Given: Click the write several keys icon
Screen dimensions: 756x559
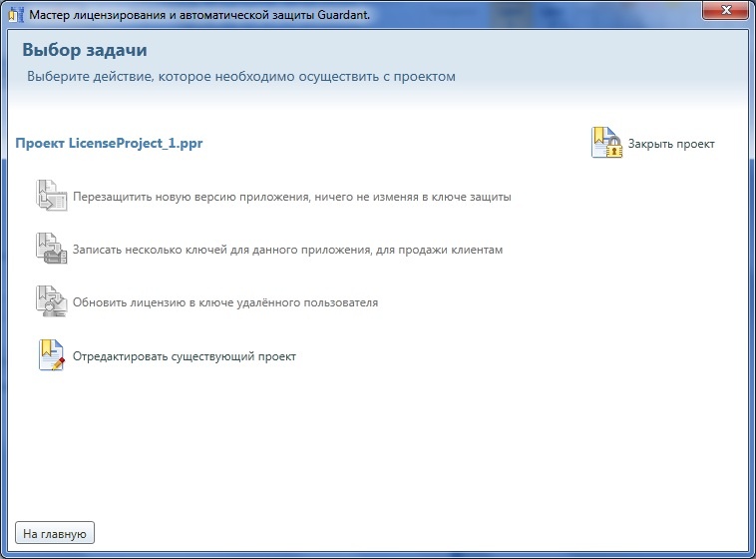Looking at the screenshot, I should pyautogui.click(x=51, y=249).
